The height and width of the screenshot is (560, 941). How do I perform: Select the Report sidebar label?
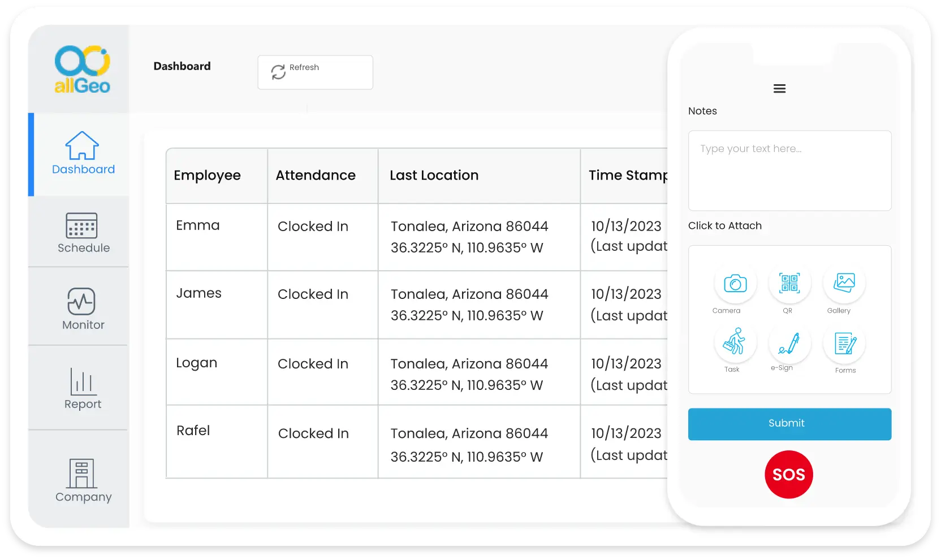[x=83, y=405]
